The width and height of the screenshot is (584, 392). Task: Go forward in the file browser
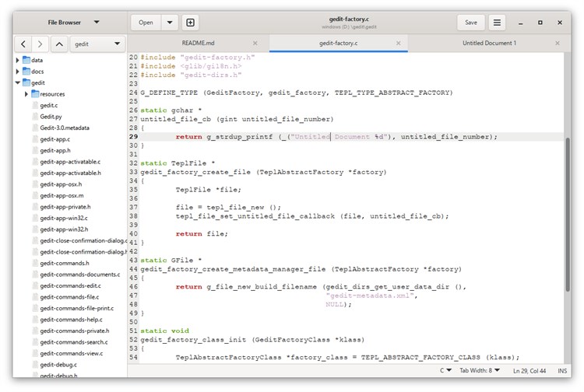40,44
